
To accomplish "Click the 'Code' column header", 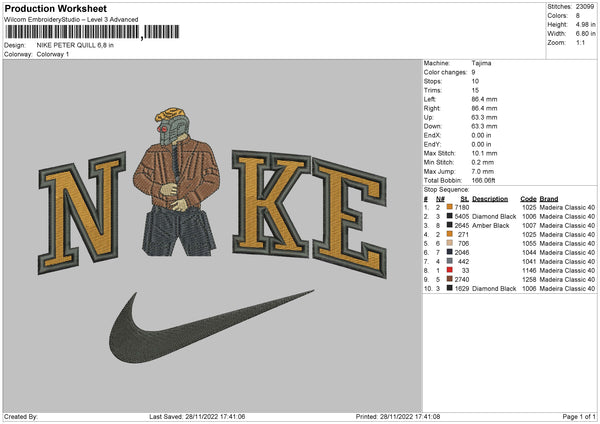I will pyautogui.click(x=528, y=199).
